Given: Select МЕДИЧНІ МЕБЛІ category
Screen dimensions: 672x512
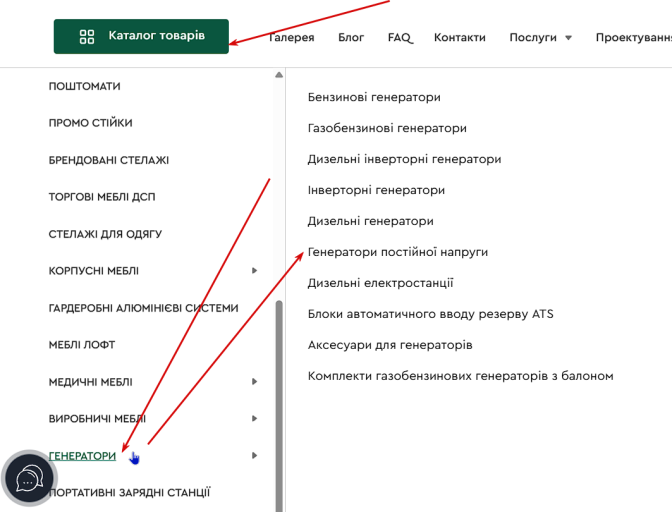Looking at the screenshot, I should click(x=90, y=382).
